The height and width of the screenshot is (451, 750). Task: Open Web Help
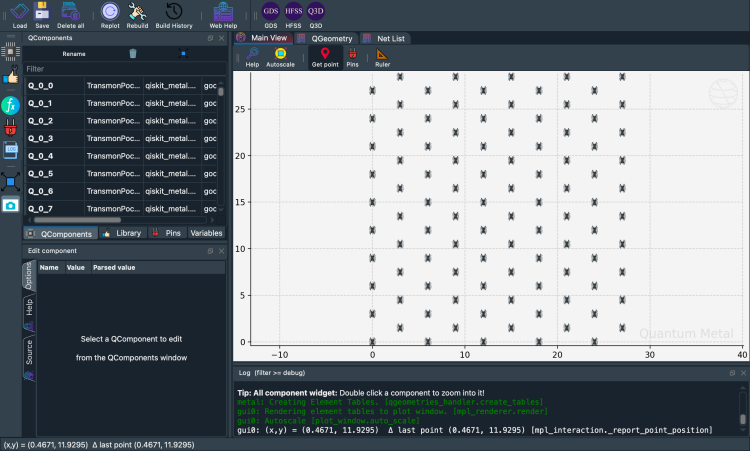pos(223,15)
